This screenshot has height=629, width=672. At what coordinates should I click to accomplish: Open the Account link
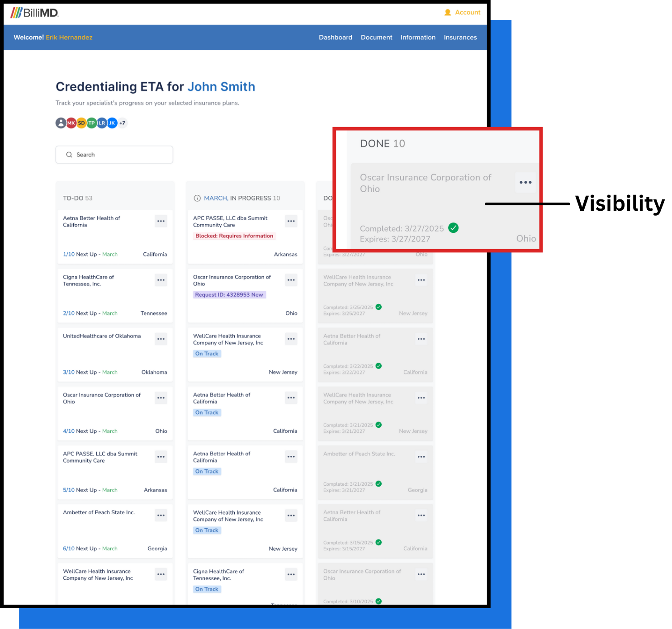click(x=468, y=13)
